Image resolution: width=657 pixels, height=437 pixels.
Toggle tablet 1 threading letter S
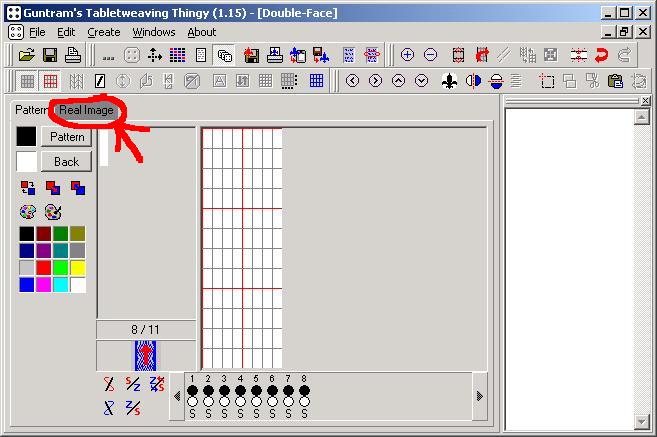click(192, 414)
